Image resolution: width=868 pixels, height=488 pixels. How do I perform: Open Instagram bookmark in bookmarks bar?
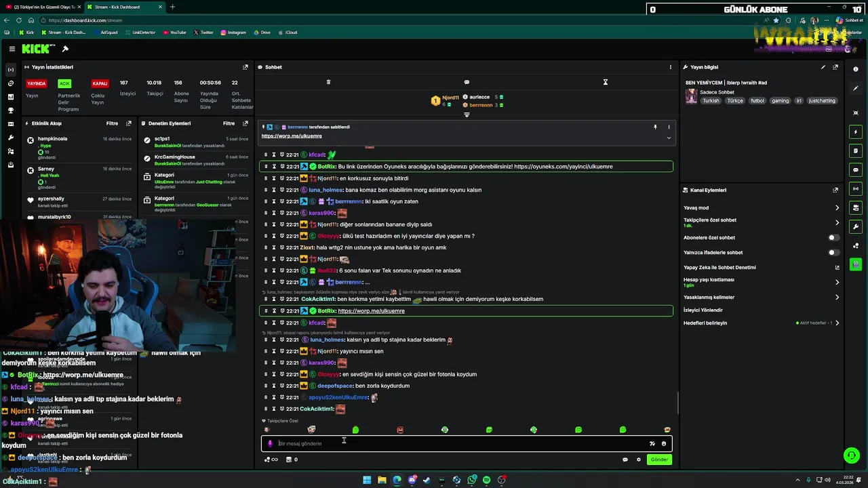click(233, 33)
